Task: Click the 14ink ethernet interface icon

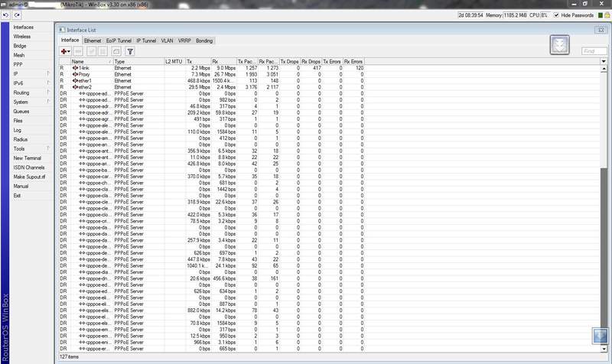Action: click(75, 68)
